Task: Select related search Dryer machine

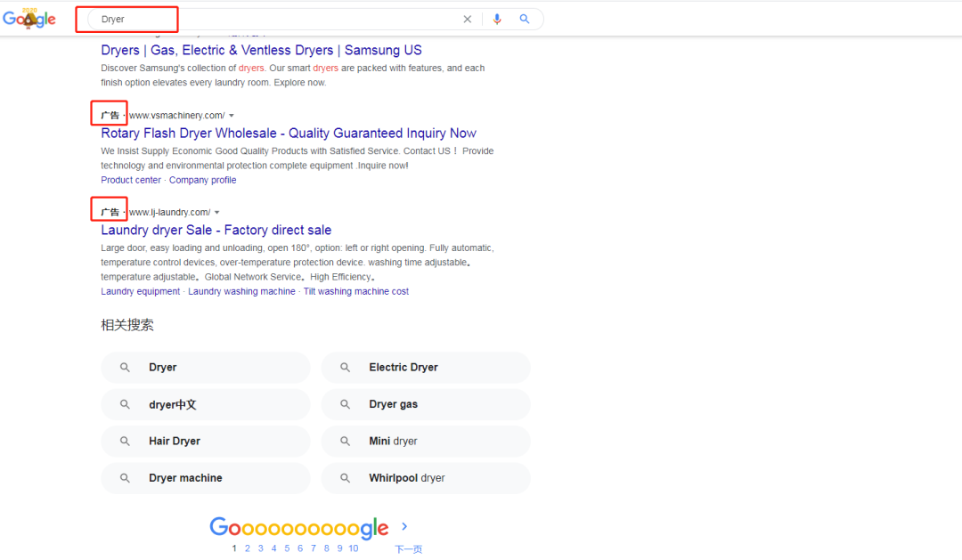Action: (x=206, y=478)
